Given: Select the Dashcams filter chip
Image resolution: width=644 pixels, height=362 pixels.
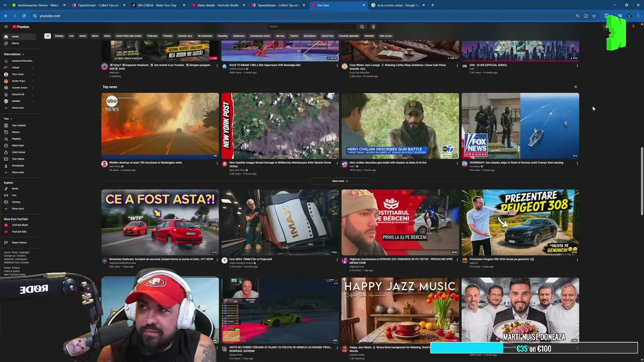Looking at the screenshot, I should [238, 36].
